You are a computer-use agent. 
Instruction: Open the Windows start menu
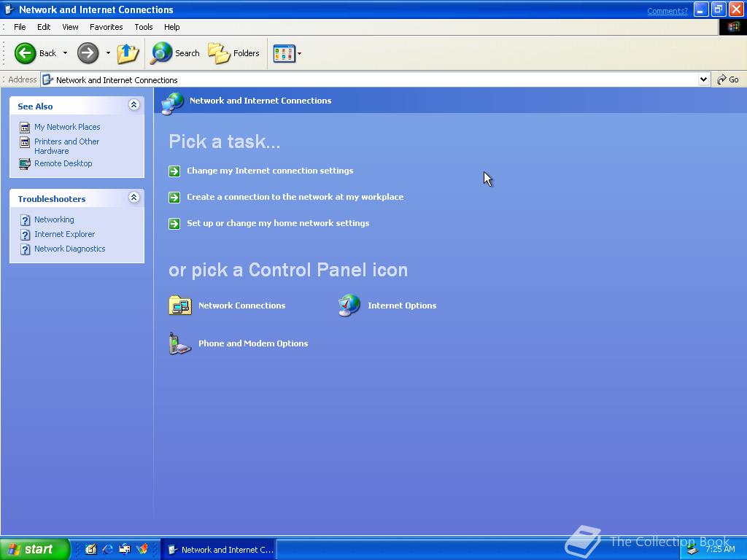click(35, 549)
